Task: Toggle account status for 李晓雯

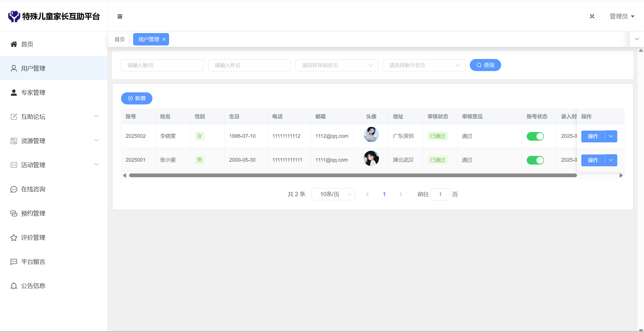Action: click(x=535, y=136)
